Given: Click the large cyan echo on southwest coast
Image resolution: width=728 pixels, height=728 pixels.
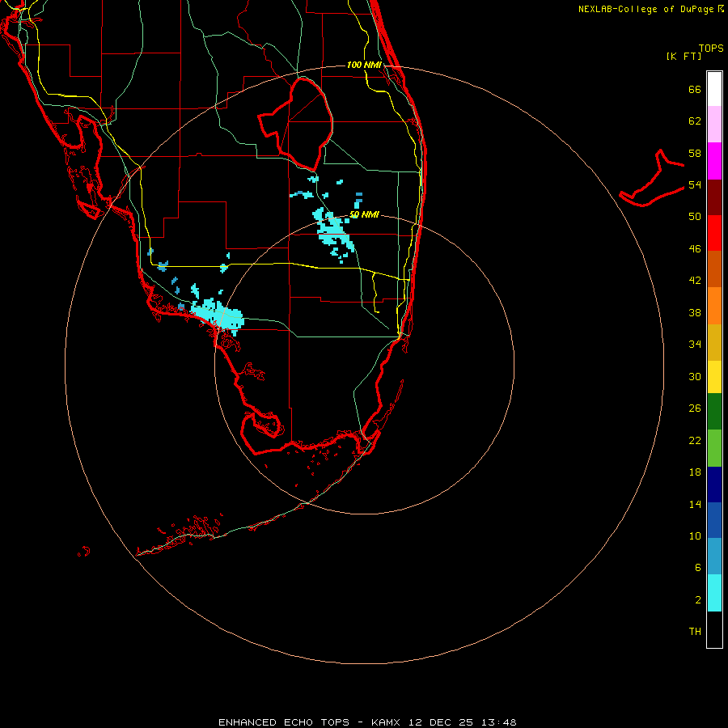Looking at the screenshot, I should 218,315.
